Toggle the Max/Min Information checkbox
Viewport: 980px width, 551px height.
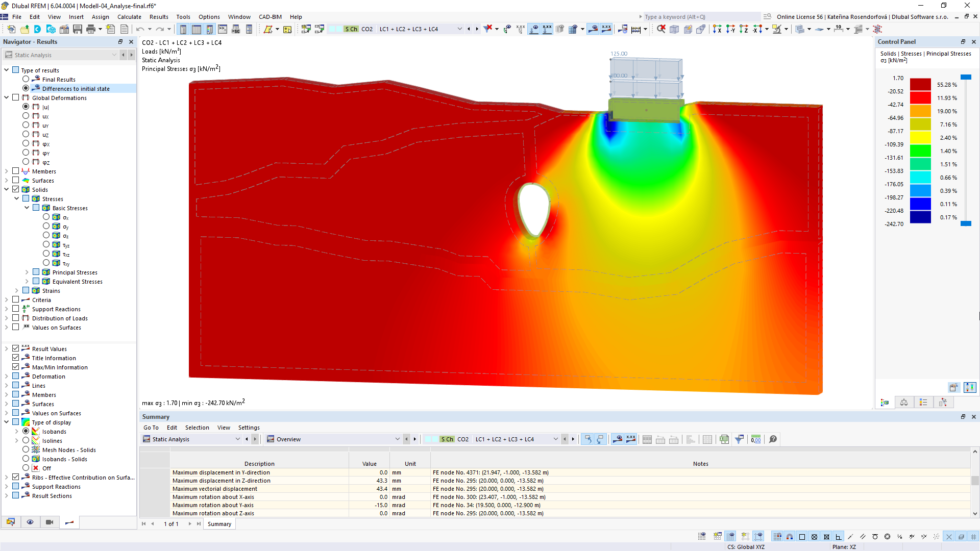click(x=17, y=367)
